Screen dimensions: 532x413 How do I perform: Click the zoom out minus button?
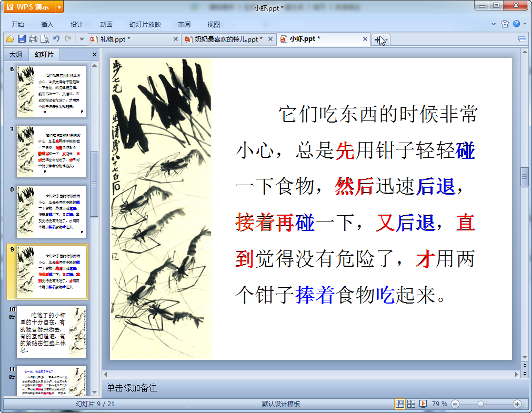click(455, 404)
